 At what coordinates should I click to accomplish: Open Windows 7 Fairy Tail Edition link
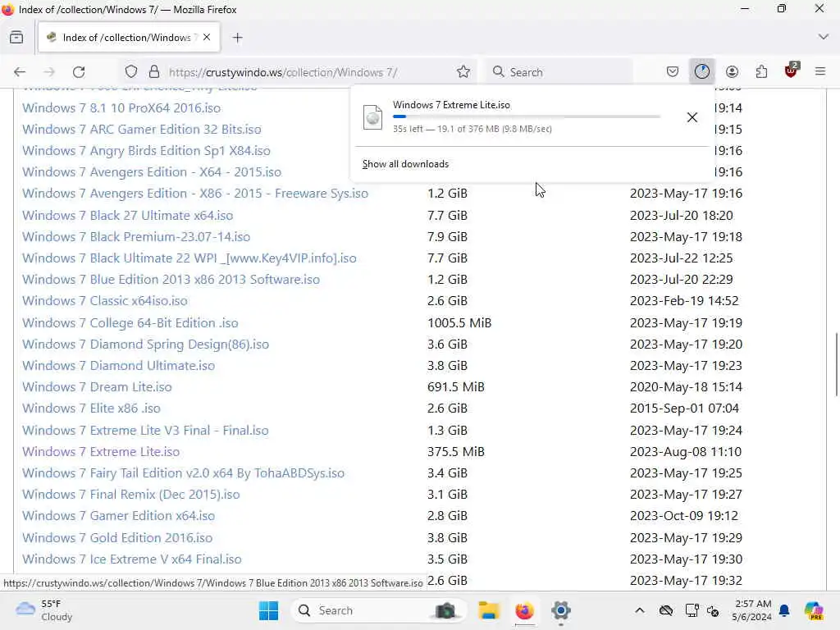click(x=183, y=473)
